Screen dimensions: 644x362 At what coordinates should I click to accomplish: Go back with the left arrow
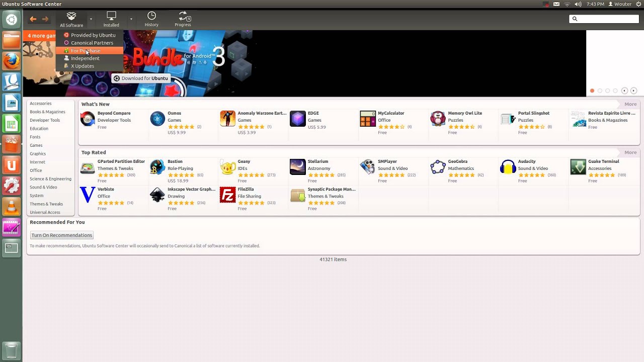tap(33, 19)
